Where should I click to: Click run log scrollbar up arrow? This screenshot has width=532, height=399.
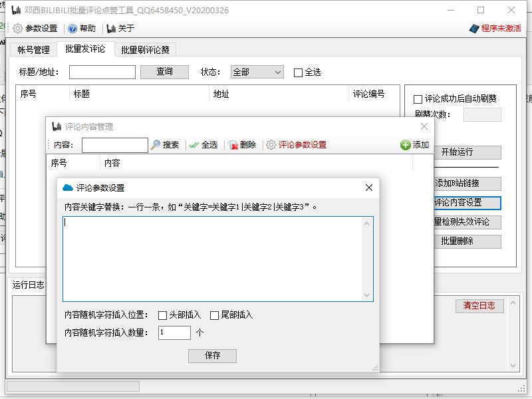pyautogui.click(x=513, y=303)
